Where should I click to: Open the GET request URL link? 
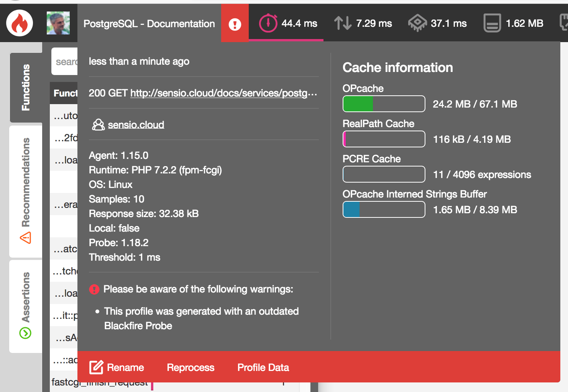[x=223, y=93]
